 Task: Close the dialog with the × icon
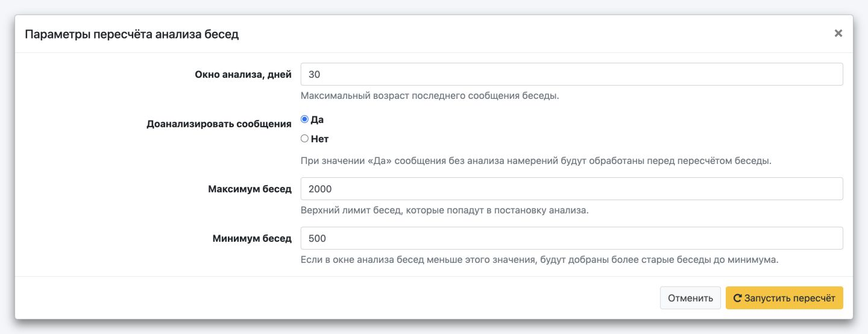pyautogui.click(x=838, y=34)
